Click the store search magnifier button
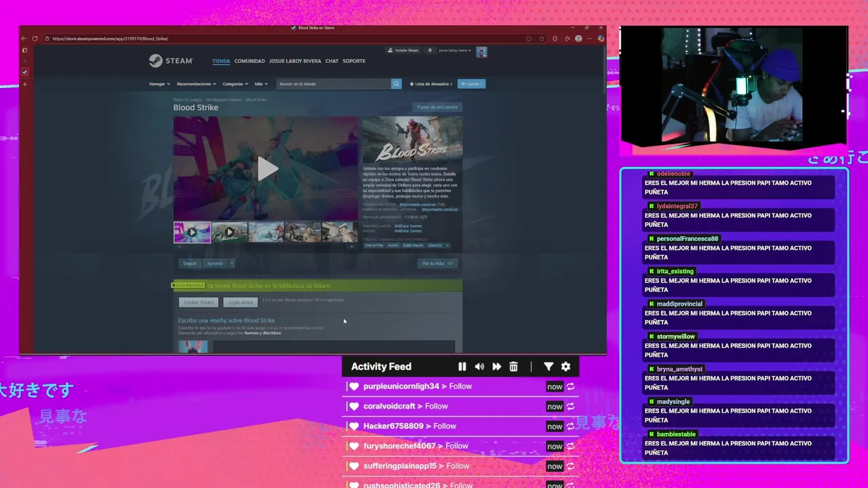Screen dimensions: 868x488 [x=396, y=83]
